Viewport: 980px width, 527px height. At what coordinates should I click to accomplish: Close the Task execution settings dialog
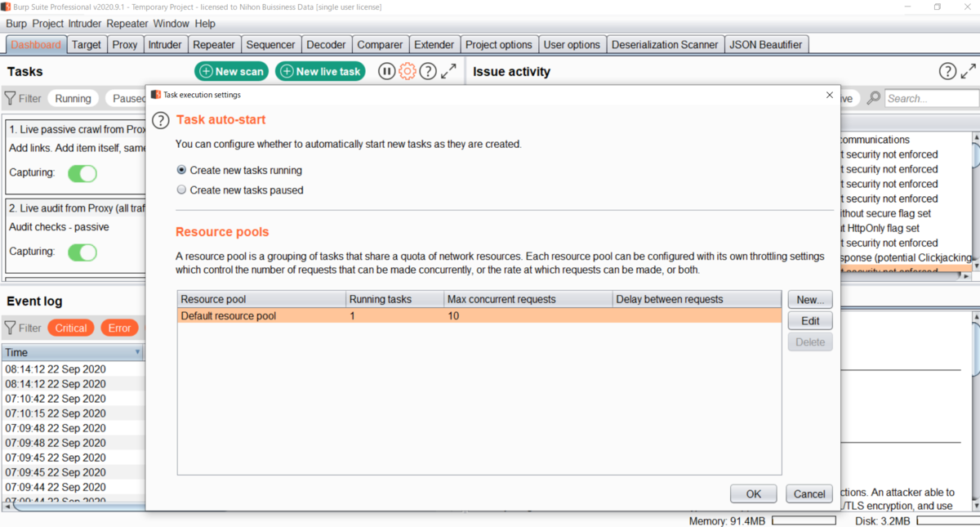coord(830,95)
